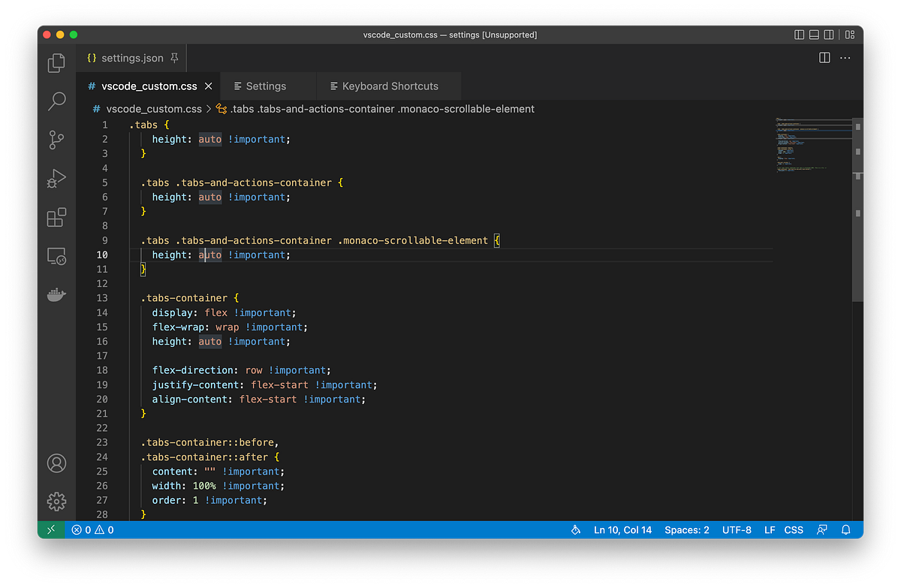Open the editor More Actions menu
This screenshot has width=901, height=588.
(845, 57)
